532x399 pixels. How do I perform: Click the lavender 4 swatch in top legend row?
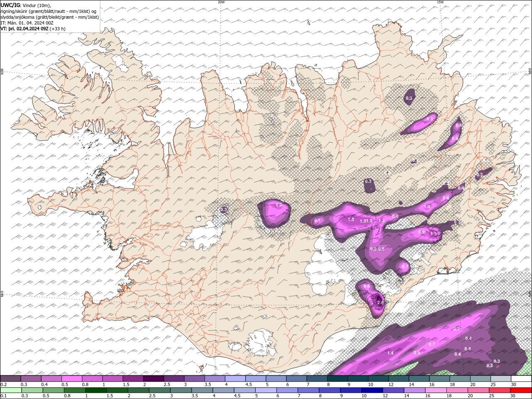(x=235, y=379)
